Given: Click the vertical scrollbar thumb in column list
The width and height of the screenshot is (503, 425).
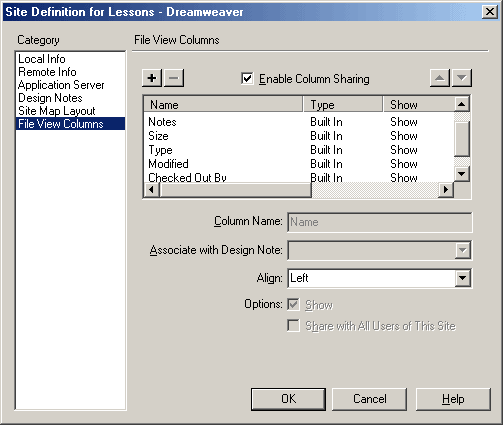Looking at the screenshot, I should 462,139.
